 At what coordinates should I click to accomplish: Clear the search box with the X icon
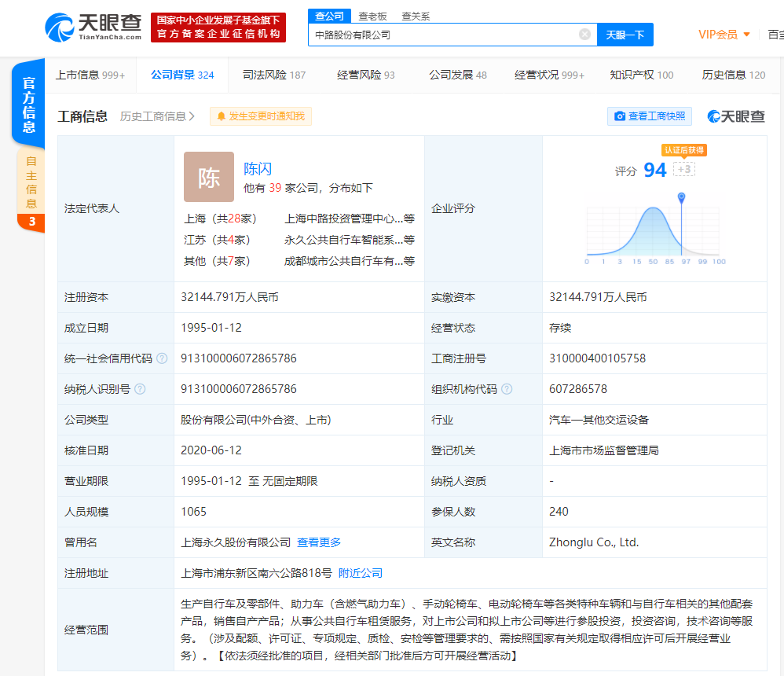point(584,35)
